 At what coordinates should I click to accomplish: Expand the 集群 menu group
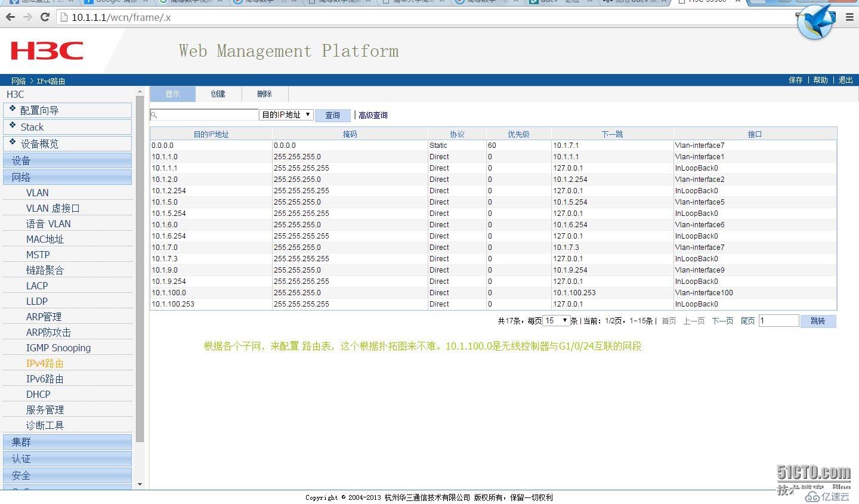[x=67, y=442]
